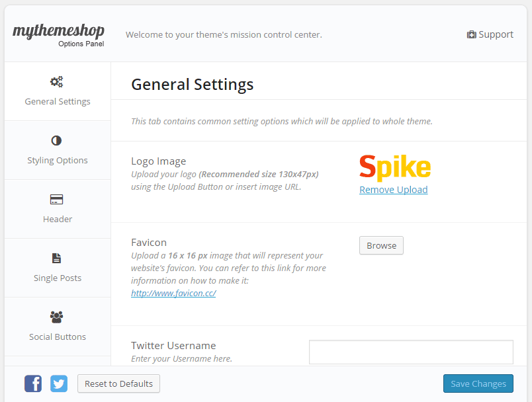This screenshot has width=532, height=402.
Task: Click the Single Posts document icon
Action: 57,258
